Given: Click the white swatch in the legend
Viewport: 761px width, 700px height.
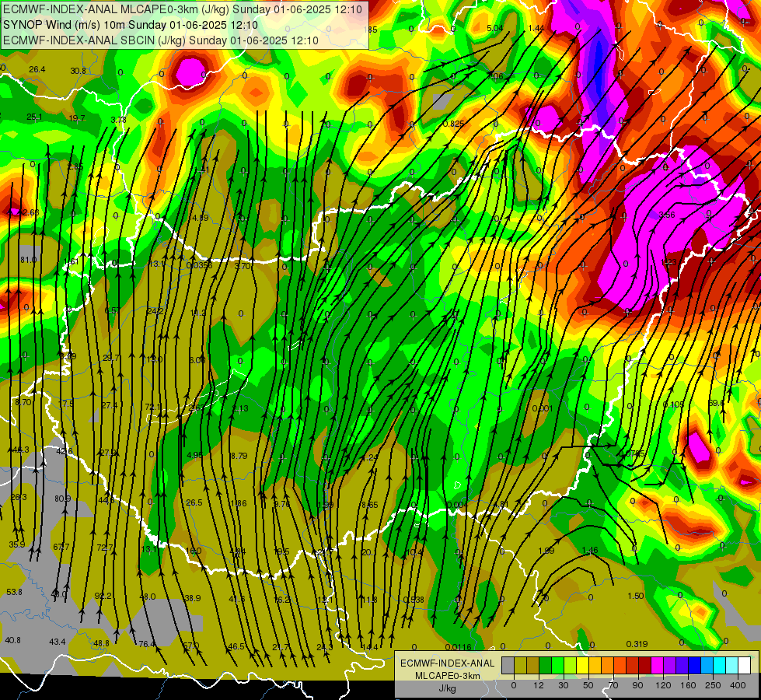Looking at the screenshot, I should pyautogui.click(x=744, y=665).
